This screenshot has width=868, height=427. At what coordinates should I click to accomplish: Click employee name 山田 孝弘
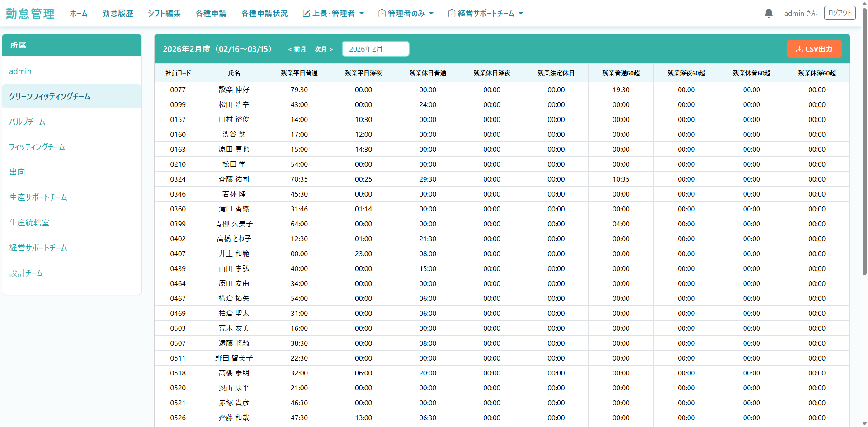234,269
